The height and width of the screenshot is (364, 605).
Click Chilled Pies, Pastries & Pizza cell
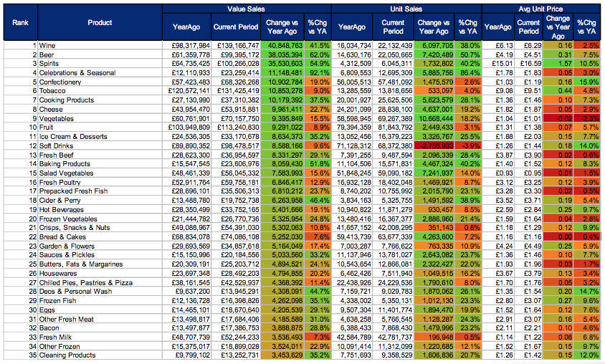100,282
